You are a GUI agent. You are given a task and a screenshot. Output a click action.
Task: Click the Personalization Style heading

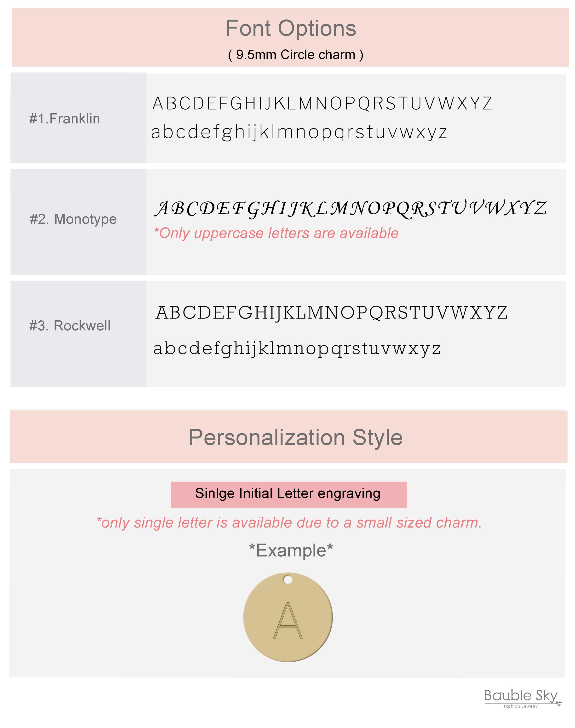tap(296, 437)
